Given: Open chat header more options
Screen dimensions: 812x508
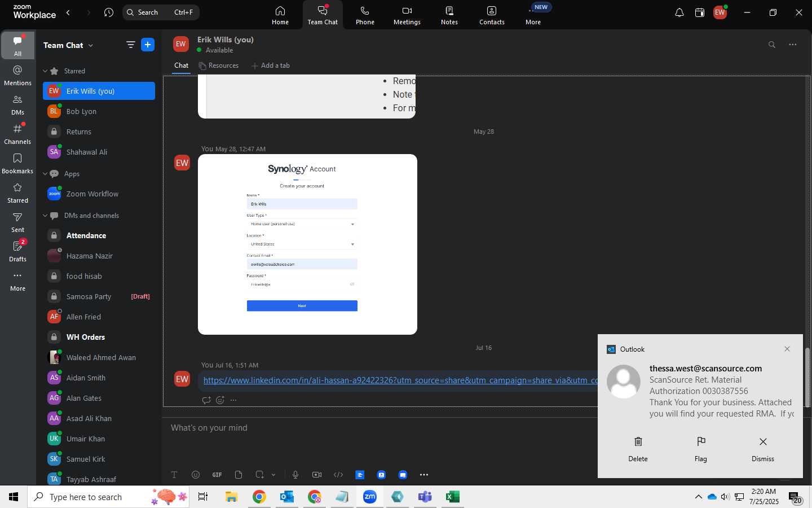Looking at the screenshot, I should [793, 45].
